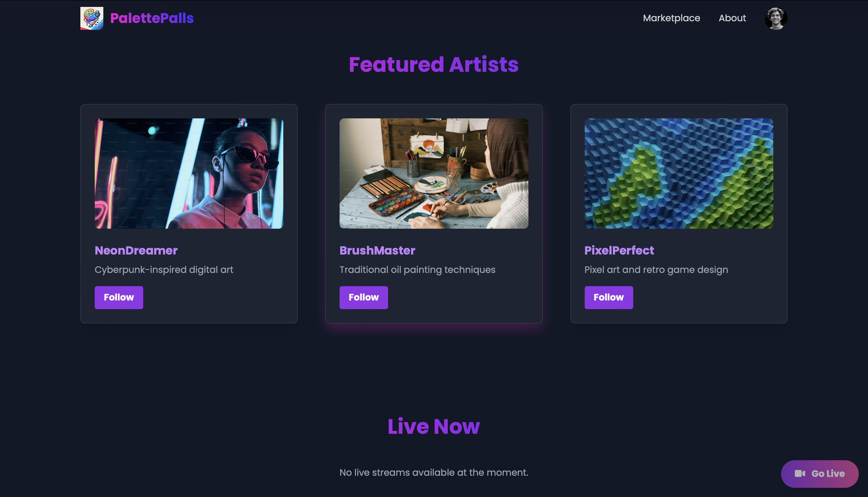Click the Live Now heading
Image resolution: width=868 pixels, height=497 pixels.
[x=434, y=426]
